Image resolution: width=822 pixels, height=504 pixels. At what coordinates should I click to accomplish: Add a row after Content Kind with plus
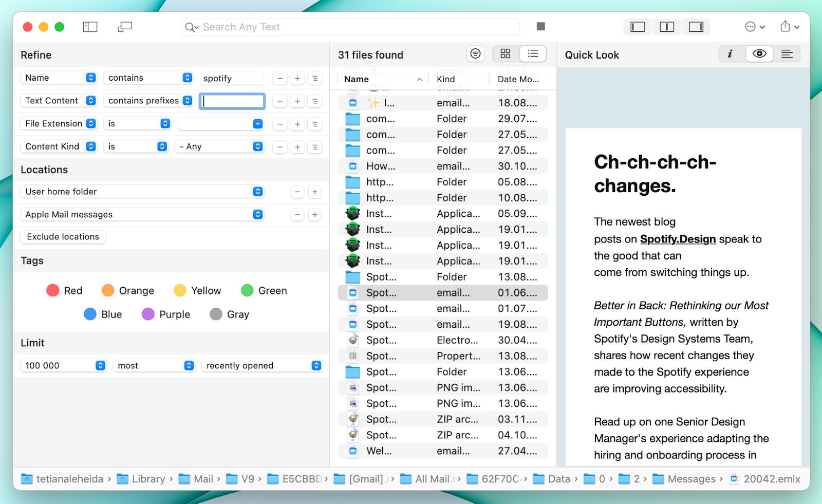(297, 147)
